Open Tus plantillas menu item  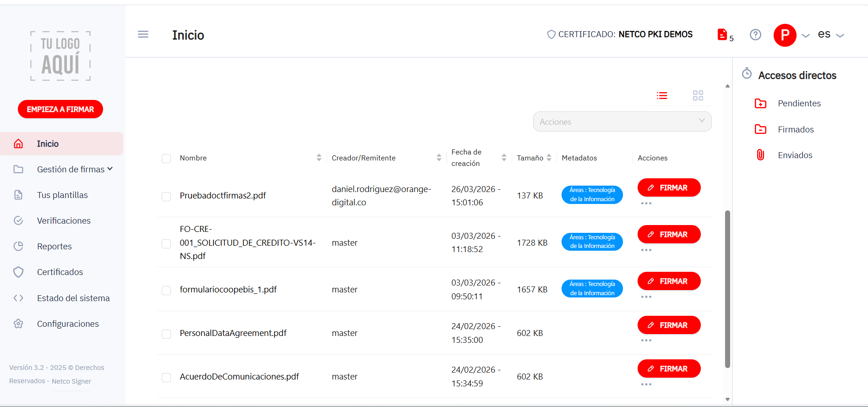62,195
